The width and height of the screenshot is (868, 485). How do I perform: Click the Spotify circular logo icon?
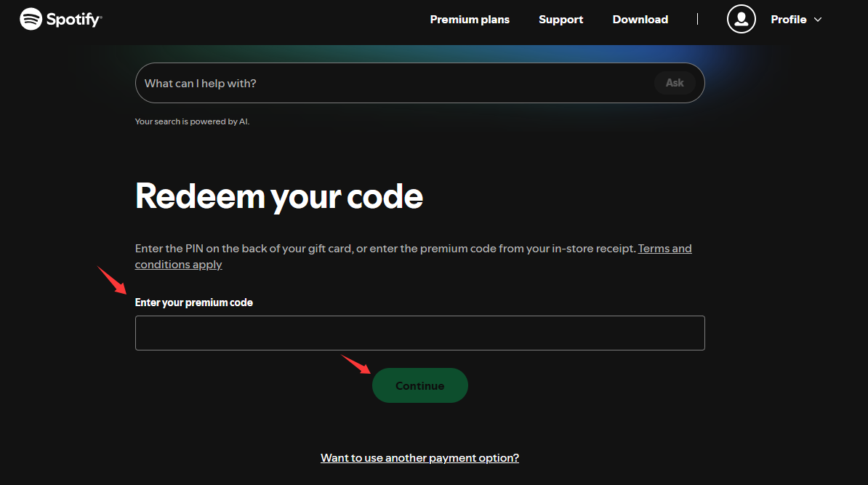tap(31, 19)
